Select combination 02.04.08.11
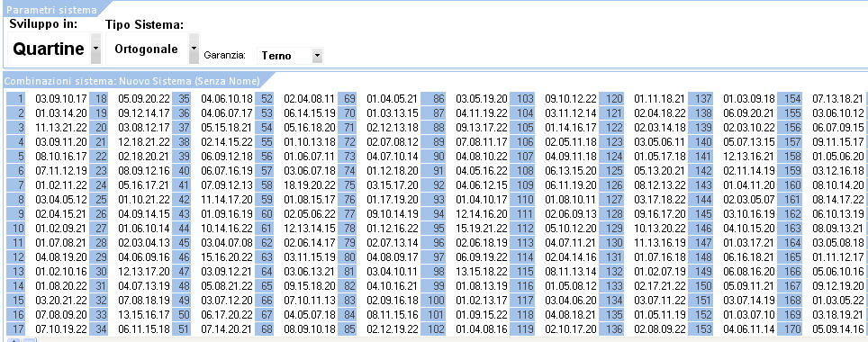 [310, 99]
